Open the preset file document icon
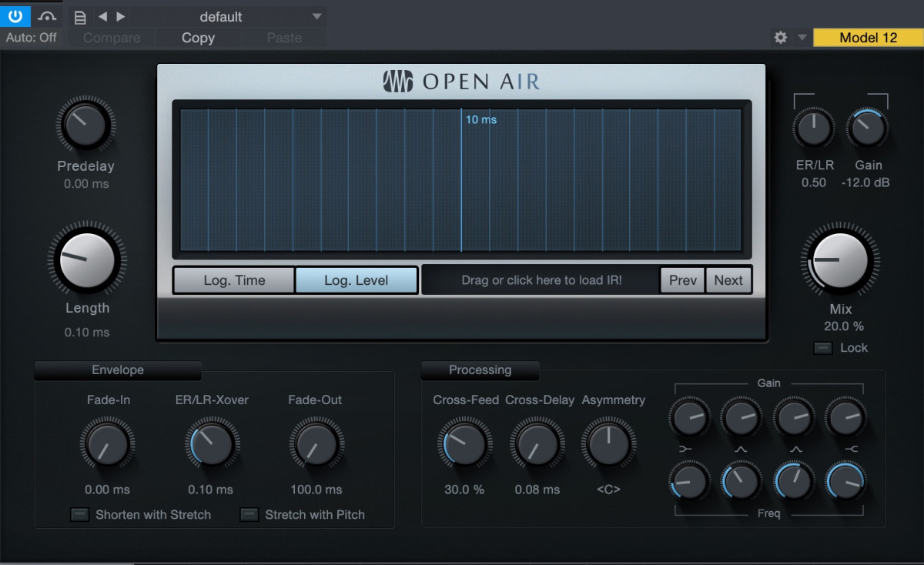The width and height of the screenshot is (924, 565). click(80, 17)
